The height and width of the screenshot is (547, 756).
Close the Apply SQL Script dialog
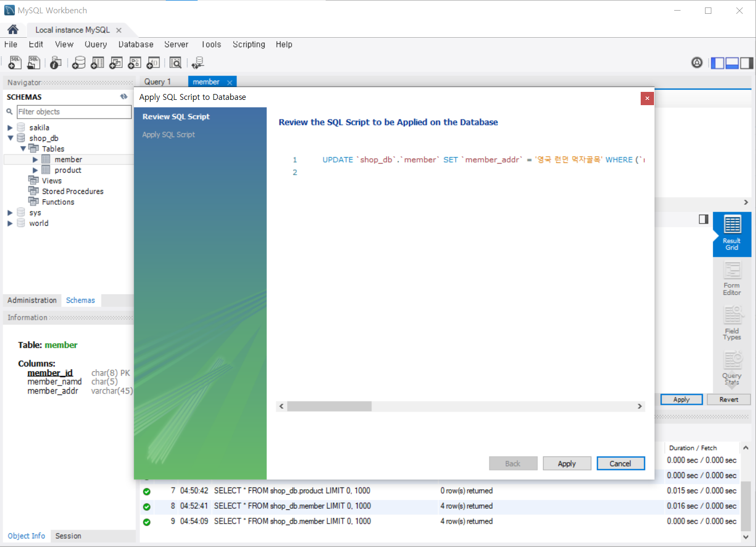coord(647,98)
